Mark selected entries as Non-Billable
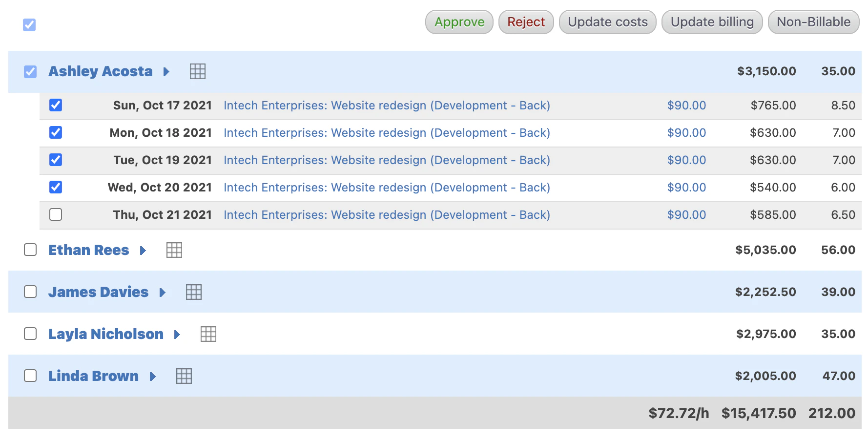The width and height of the screenshot is (868, 443). [x=813, y=22]
